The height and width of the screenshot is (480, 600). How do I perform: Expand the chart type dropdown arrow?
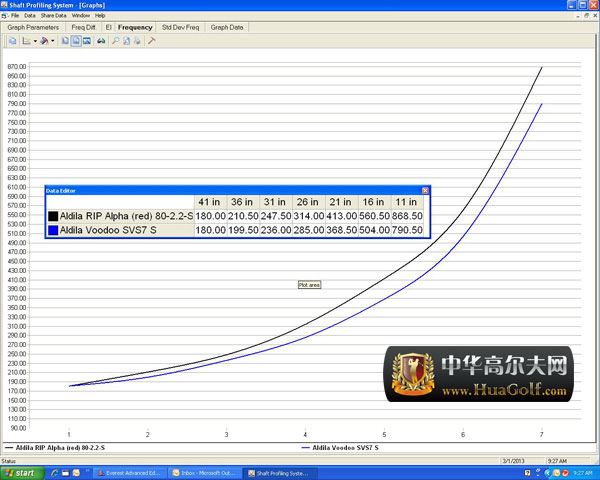[33, 41]
